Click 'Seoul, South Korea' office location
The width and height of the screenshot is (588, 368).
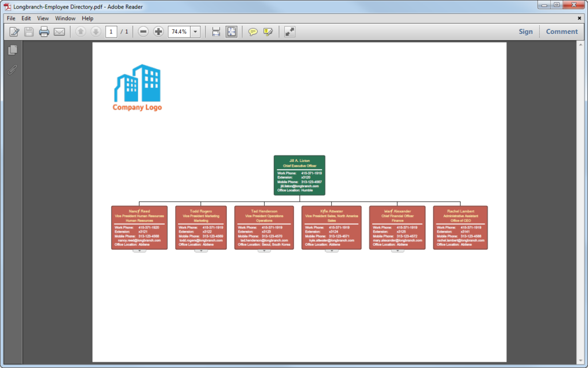click(x=276, y=245)
